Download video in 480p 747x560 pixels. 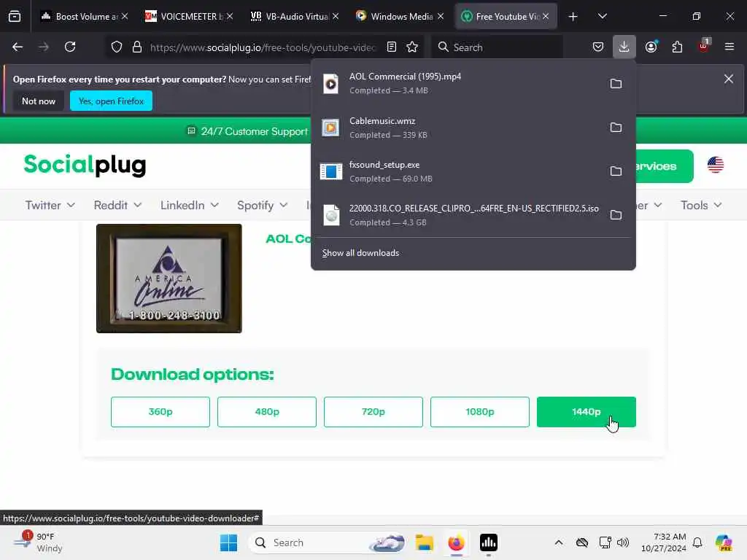267,412
